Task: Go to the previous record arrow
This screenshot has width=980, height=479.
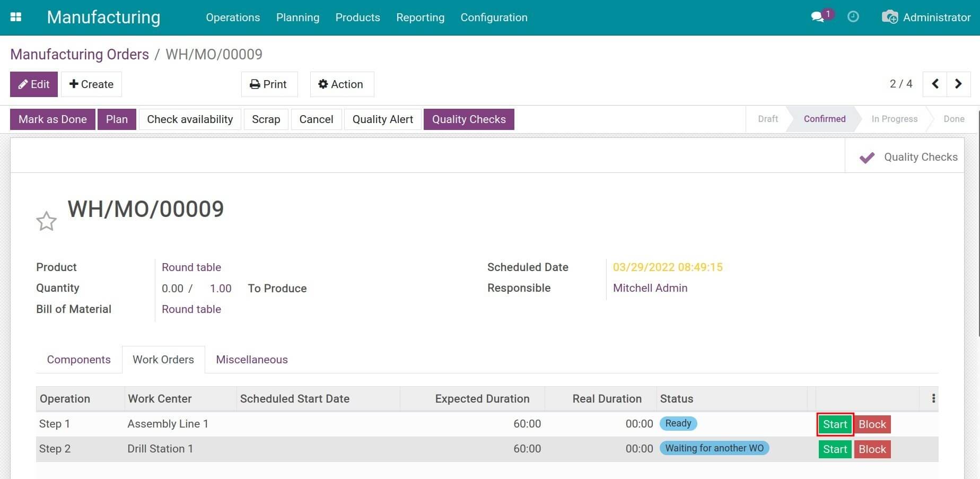Action: point(935,84)
